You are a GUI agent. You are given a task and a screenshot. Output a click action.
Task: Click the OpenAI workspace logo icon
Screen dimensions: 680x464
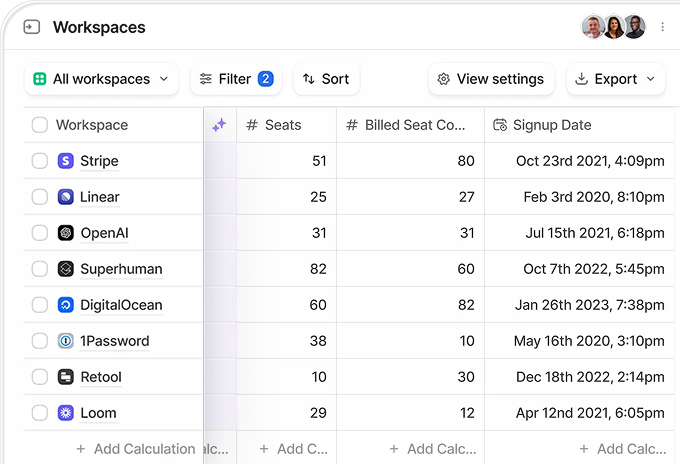pyautogui.click(x=66, y=233)
